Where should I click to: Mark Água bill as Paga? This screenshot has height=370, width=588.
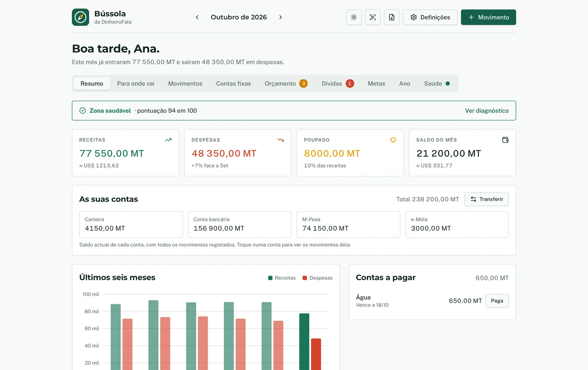(497, 301)
